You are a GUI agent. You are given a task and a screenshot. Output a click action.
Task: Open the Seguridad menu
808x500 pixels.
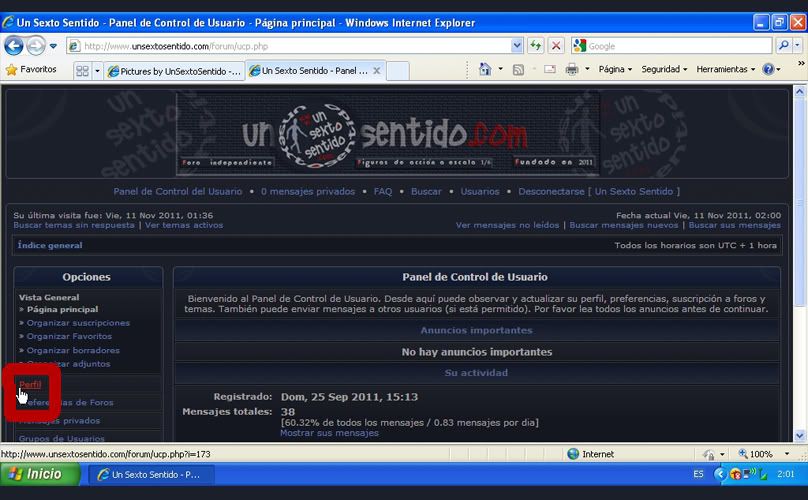pyautogui.click(x=664, y=69)
